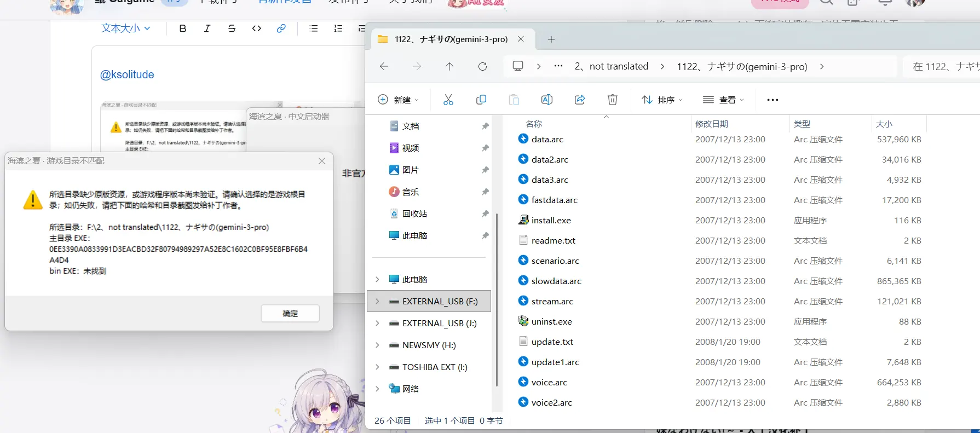Open the @ksolitude mention link

click(x=127, y=74)
